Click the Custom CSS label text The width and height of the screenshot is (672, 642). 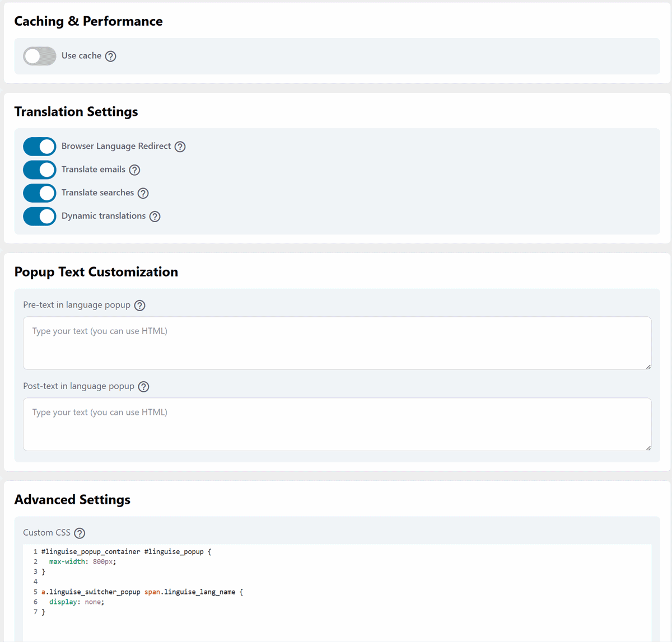(46, 532)
